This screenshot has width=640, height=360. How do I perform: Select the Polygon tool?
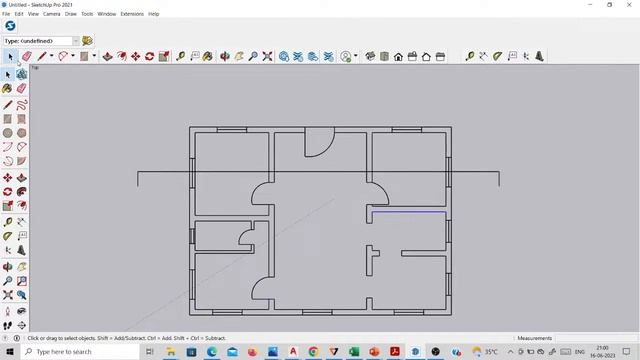(22, 133)
